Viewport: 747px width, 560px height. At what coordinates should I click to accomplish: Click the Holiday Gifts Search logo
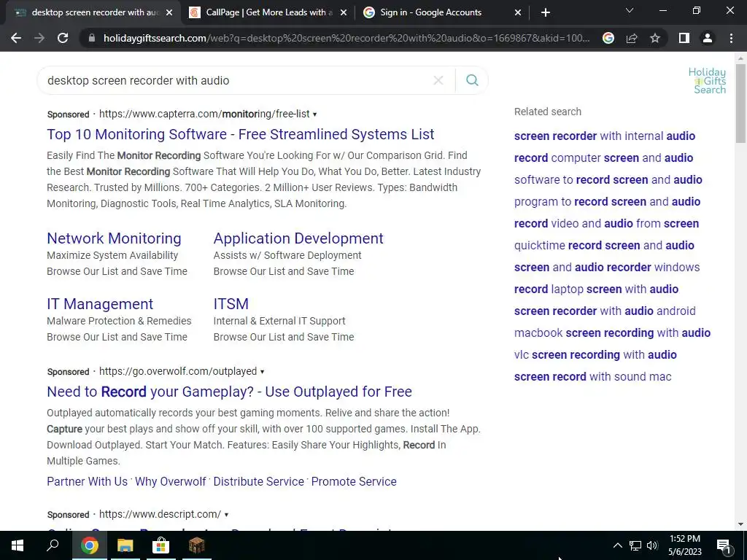708,80
